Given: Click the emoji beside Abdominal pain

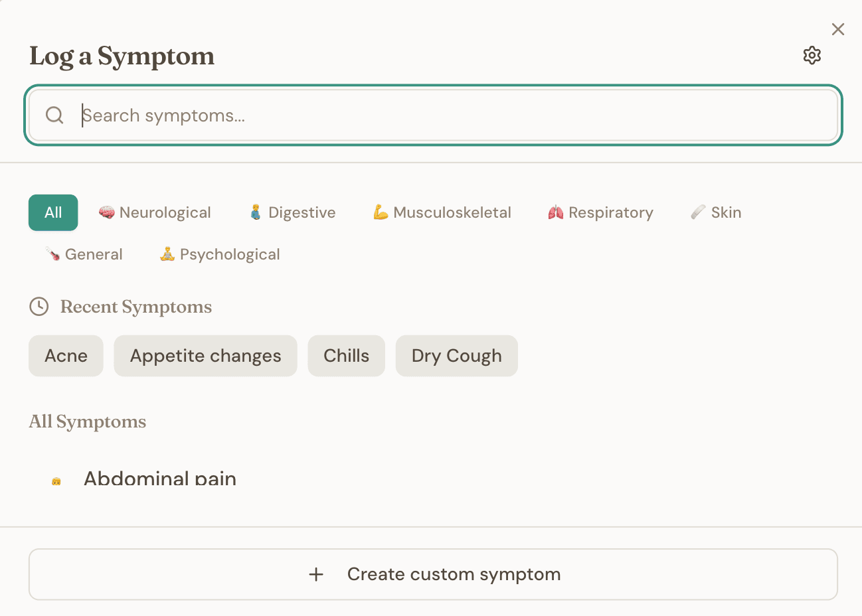Looking at the screenshot, I should point(56,478).
